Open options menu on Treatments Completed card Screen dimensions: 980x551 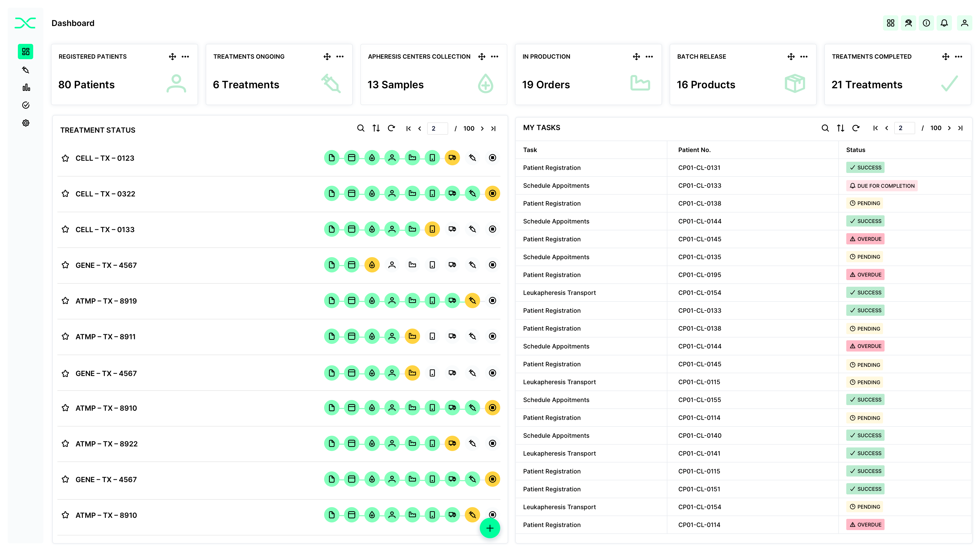pos(959,56)
